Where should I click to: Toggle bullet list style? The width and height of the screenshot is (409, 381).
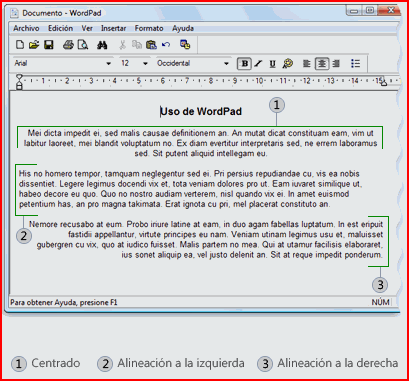[x=356, y=63]
